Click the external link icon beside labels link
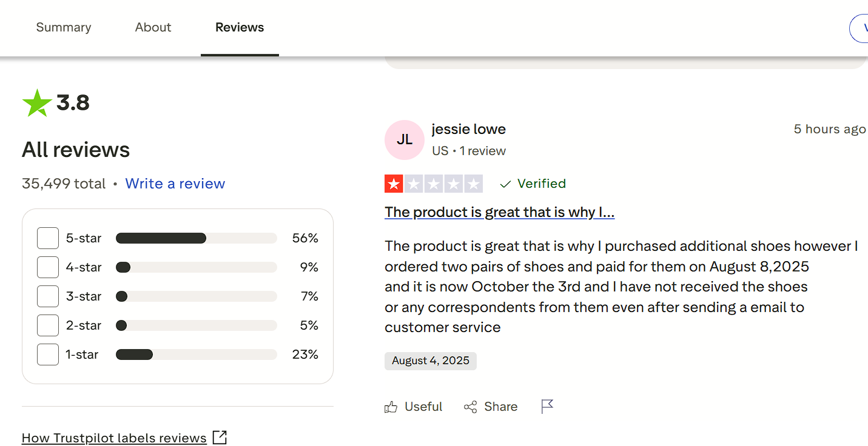Screen dimensions: 868x446 (220, 438)
